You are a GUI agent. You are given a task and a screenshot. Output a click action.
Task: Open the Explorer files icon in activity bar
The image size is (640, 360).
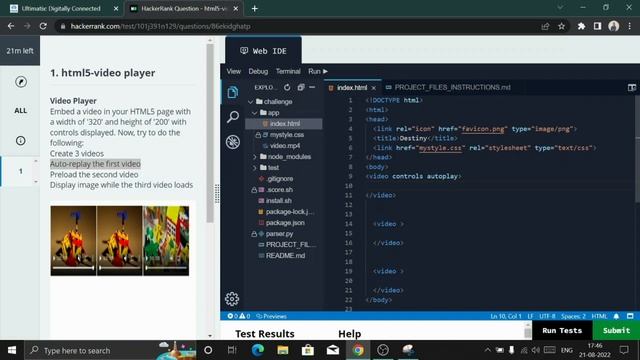click(x=233, y=92)
